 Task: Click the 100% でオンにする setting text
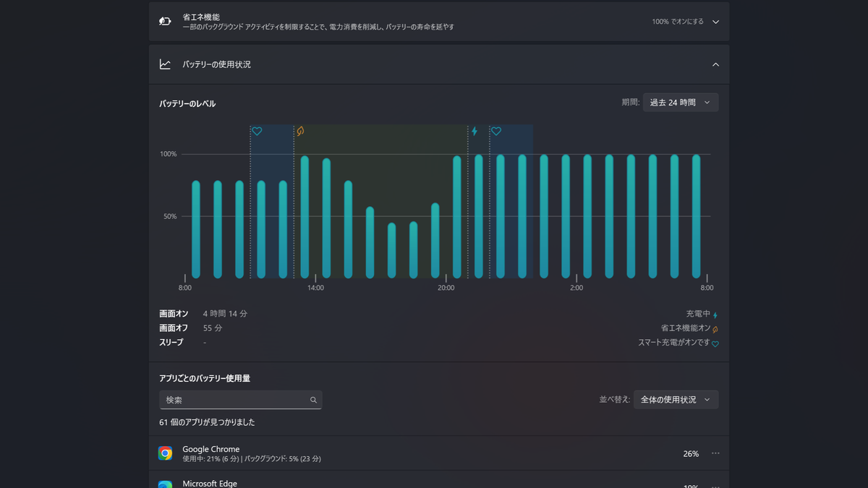coord(678,22)
